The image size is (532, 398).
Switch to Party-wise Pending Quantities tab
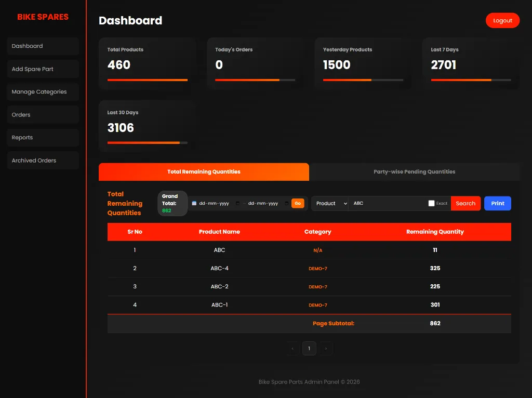tap(414, 171)
